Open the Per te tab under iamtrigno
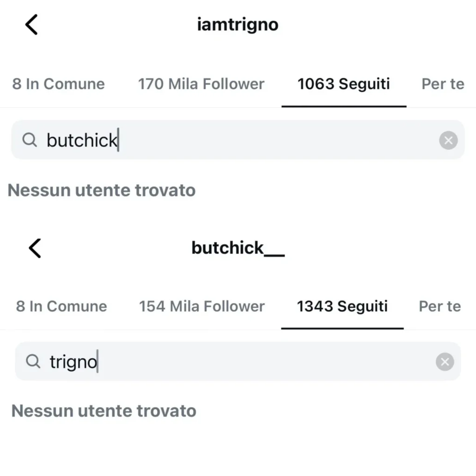The height and width of the screenshot is (476, 476). pyautogui.click(x=443, y=84)
